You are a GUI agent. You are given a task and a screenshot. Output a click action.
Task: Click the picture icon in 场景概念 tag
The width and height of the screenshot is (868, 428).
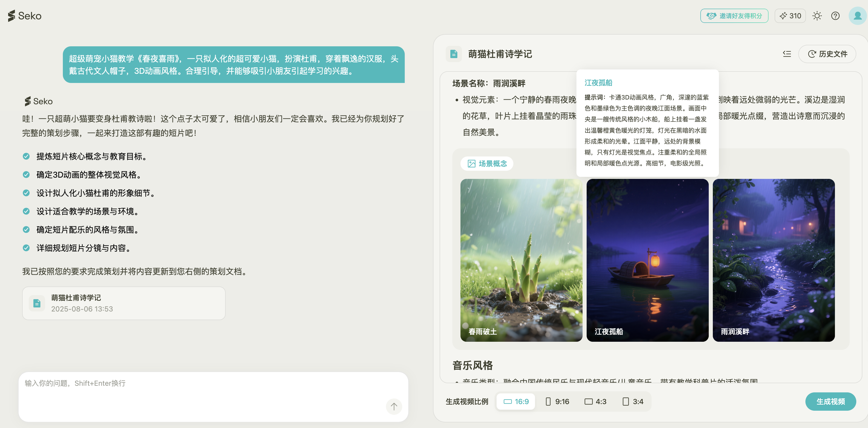(471, 164)
